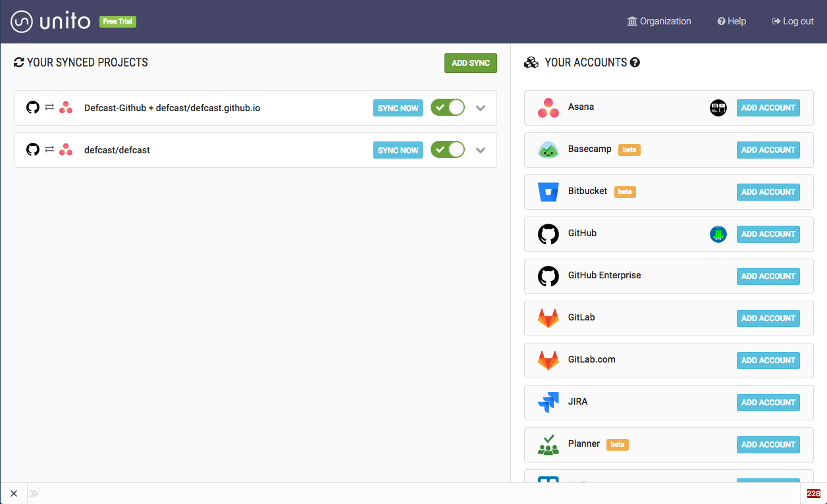
Task: Click the JIRA label
Action: pos(578,401)
